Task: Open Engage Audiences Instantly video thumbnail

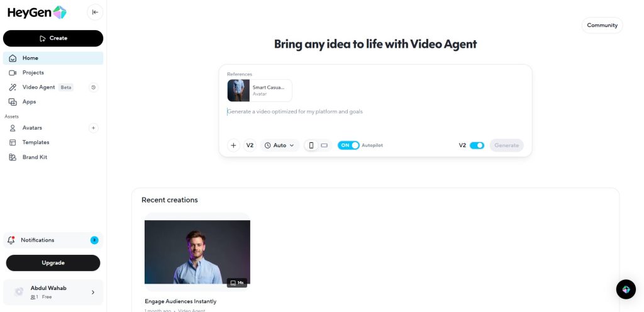Action: coord(197,252)
